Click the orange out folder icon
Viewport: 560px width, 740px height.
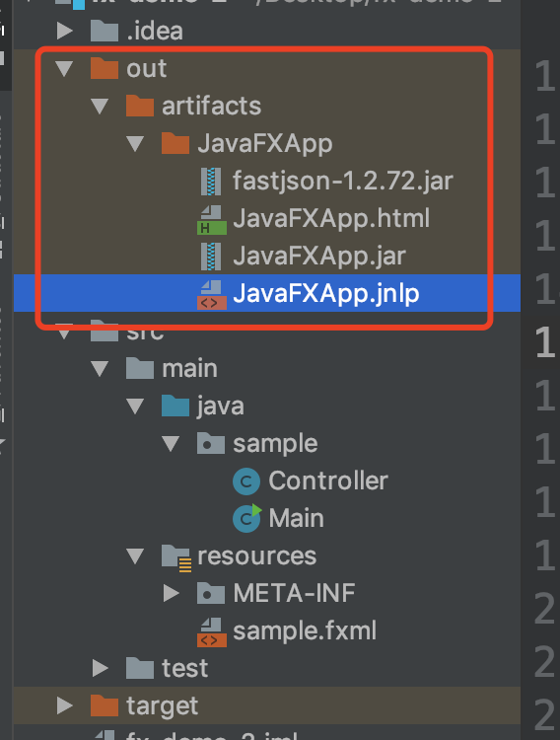click(x=105, y=68)
